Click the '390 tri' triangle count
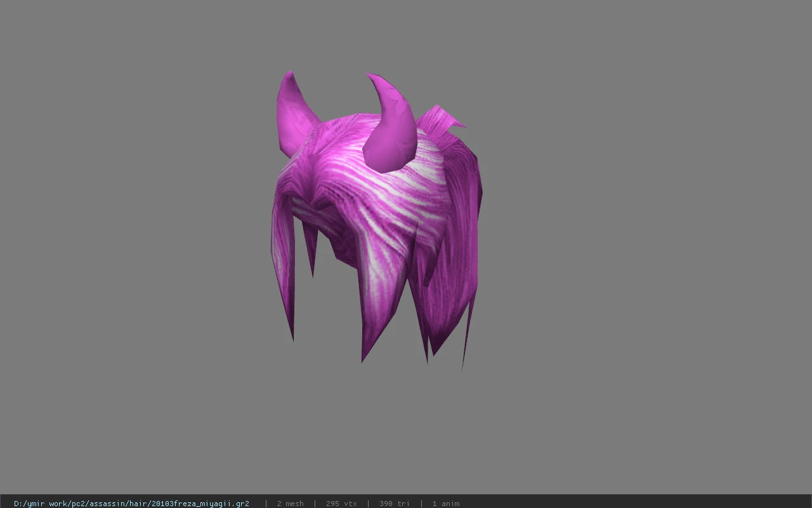 coord(394,504)
